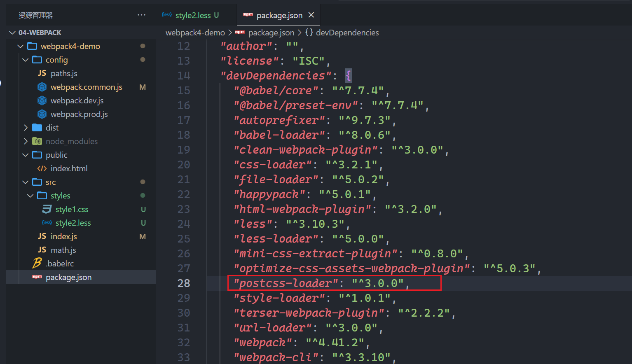
Task: Click the HTML icon beside index.html
Action: click(x=42, y=168)
